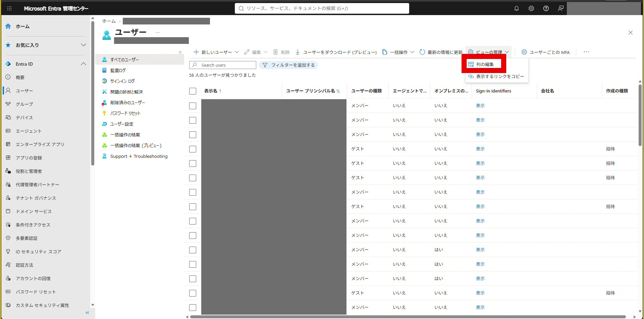This screenshot has height=319, width=644.
Task: Toggle the select-all checkbox in table header
Action: (193, 91)
